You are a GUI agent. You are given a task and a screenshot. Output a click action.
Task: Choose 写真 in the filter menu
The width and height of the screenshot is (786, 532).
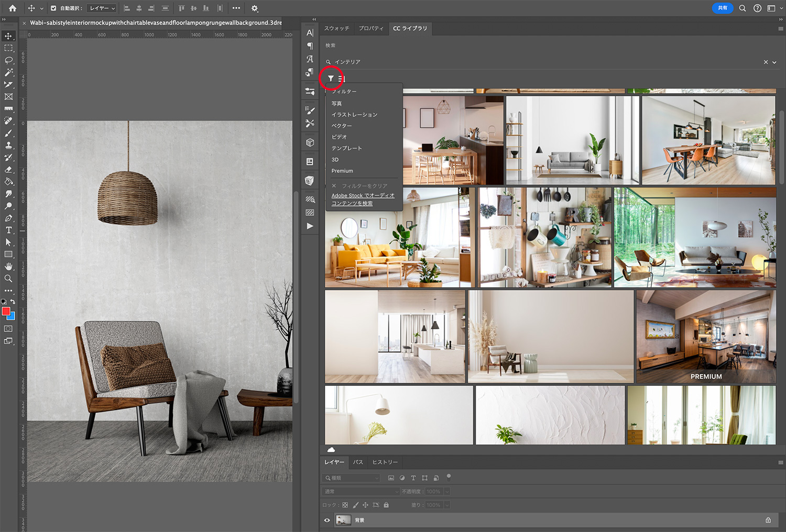click(337, 104)
